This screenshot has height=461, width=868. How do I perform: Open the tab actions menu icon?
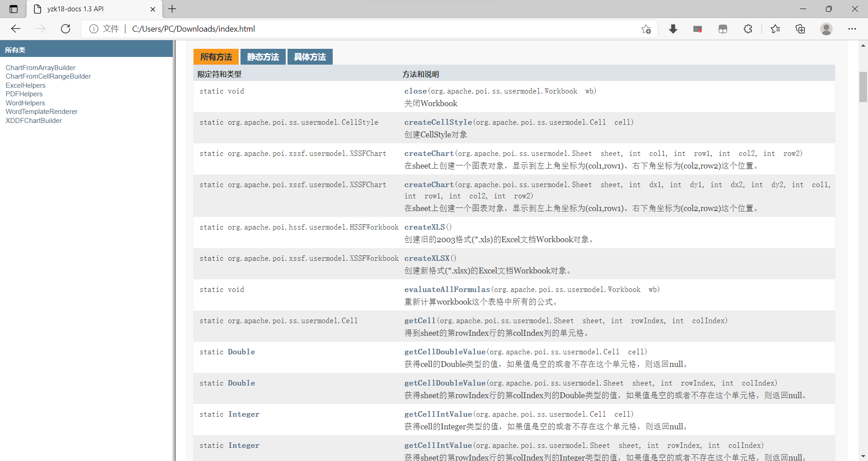14,9
